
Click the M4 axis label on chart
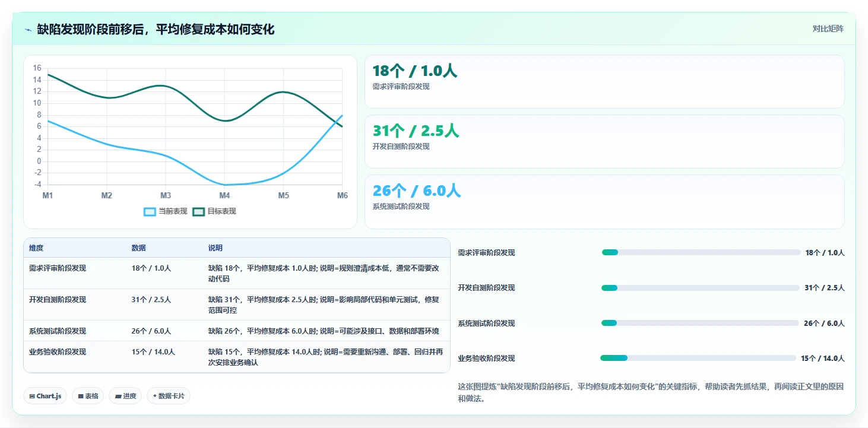[224, 195]
